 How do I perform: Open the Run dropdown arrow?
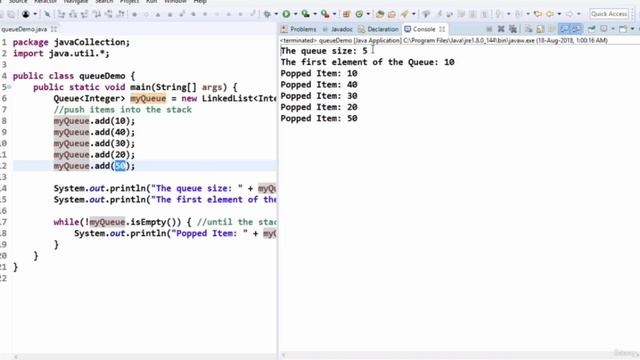click(x=296, y=14)
